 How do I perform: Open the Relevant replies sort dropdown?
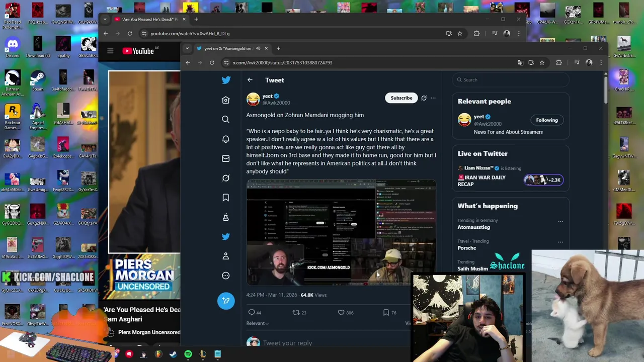pyautogui.click(x=258, y=323)
